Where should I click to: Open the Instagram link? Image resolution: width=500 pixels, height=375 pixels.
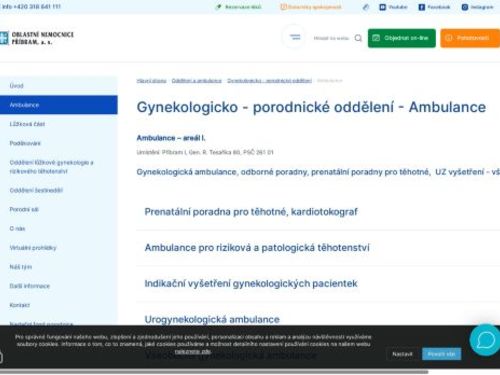[x=482, y=7]
